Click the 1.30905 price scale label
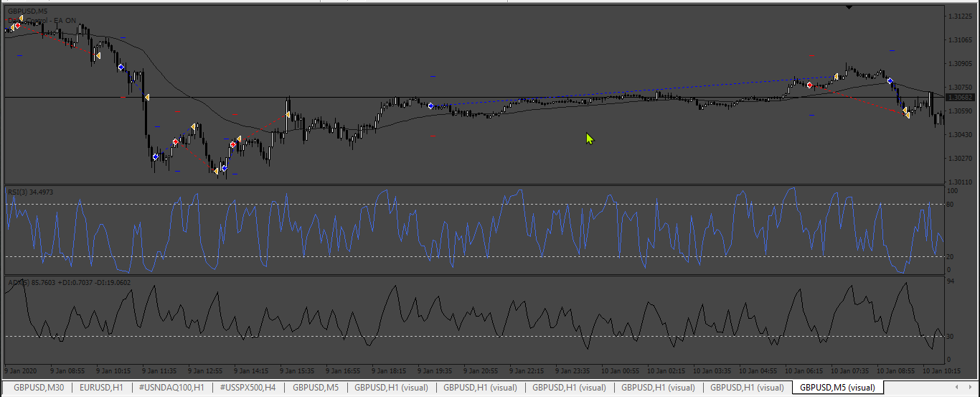This screenshot has width=980, height=397. [x=959, y=63]
